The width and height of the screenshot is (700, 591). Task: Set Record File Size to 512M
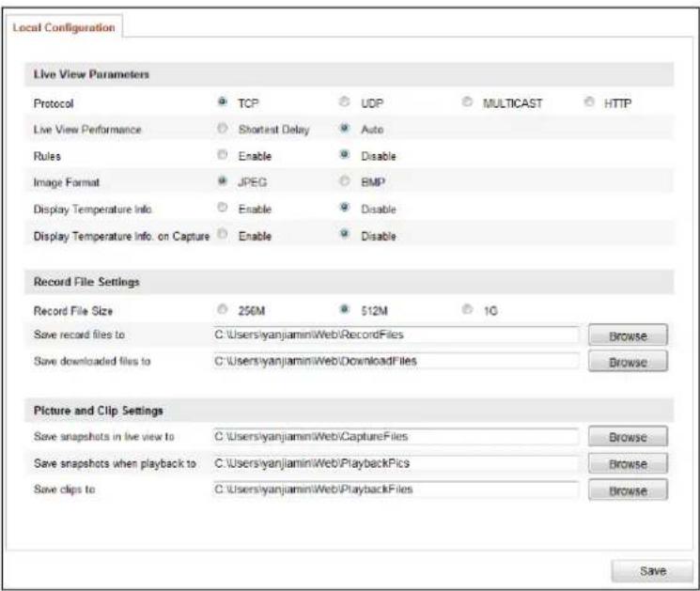pos(344,309)
